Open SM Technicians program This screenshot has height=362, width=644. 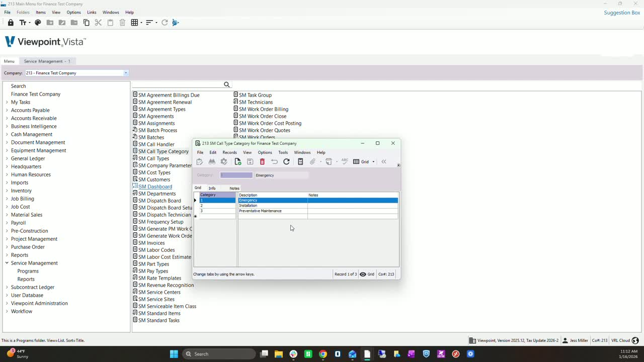point(256,102)
